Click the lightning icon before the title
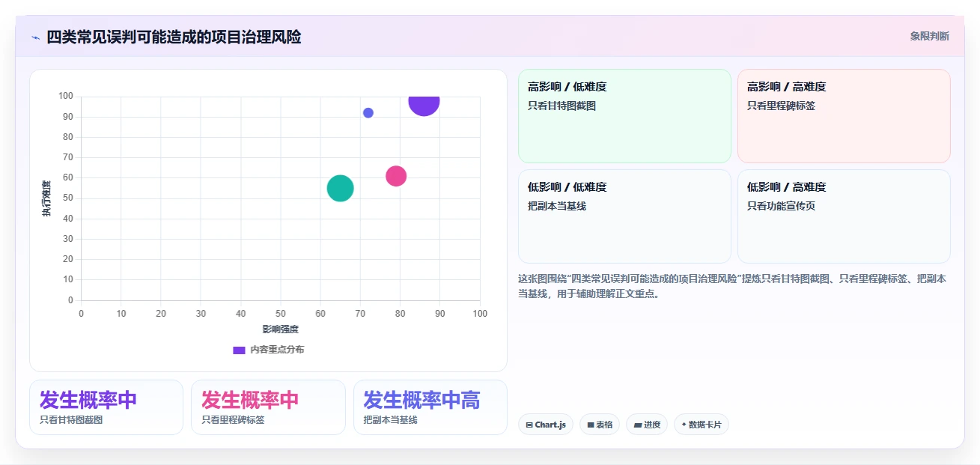 [x=35, y=37]
